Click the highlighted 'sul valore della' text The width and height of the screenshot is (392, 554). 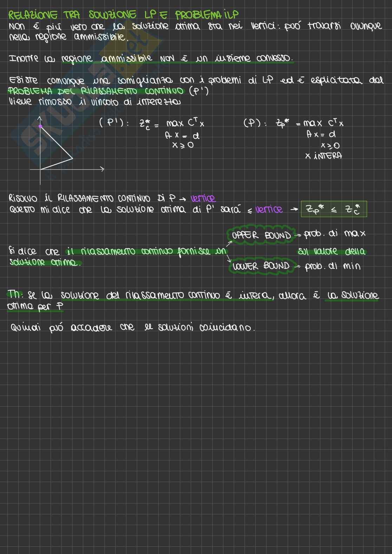click(332, 252)
